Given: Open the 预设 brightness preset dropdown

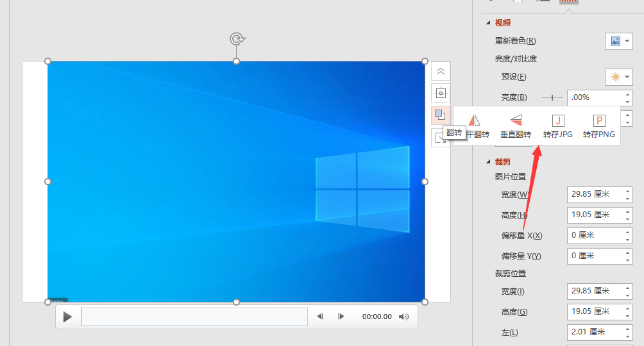Looking at the screenshot, I should 619,77.
